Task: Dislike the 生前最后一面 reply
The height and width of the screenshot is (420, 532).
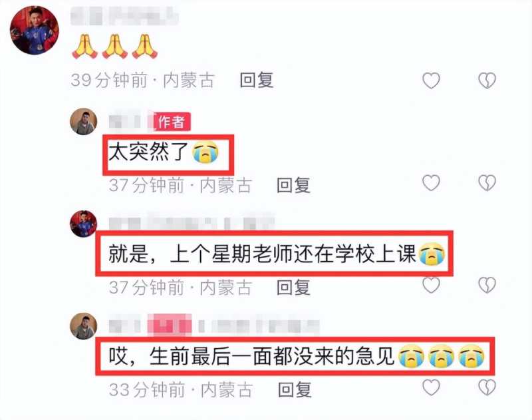Action: 487,387
